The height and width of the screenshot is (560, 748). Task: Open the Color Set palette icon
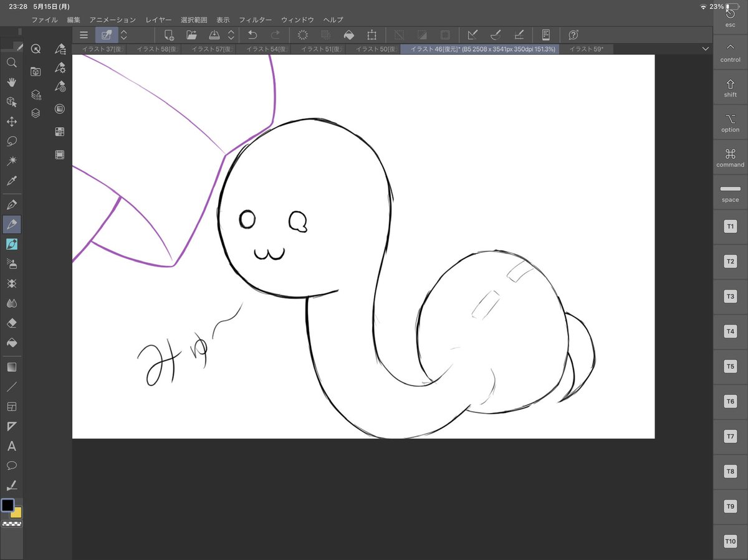pos(60,131)
